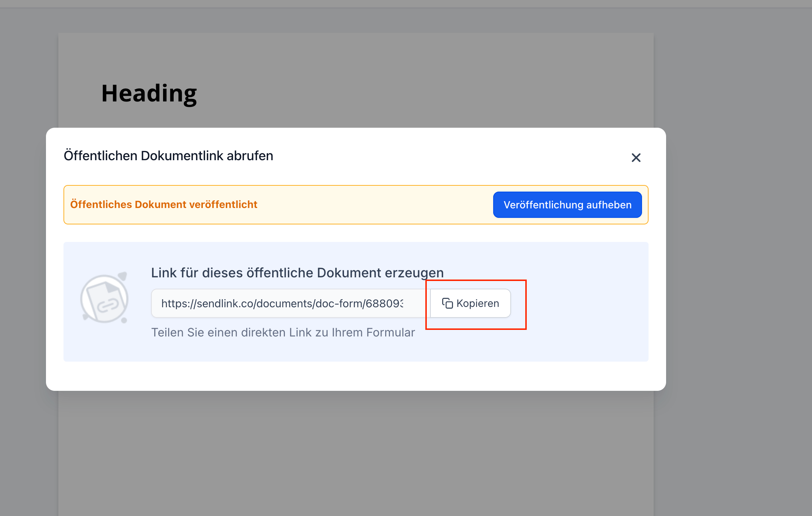Click the copy icon beside Kopieren
The image size is (812, 516).
(x=447, y=303)
